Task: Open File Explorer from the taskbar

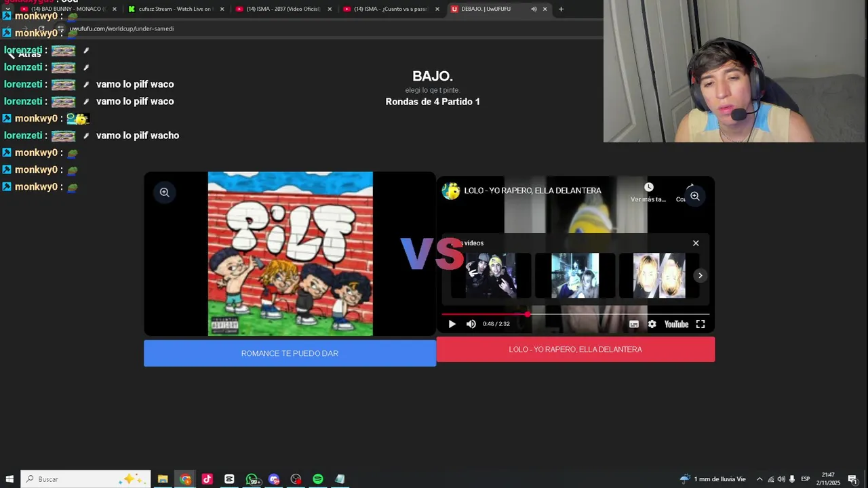Action: pyautogui.click(x=163, y=479)
